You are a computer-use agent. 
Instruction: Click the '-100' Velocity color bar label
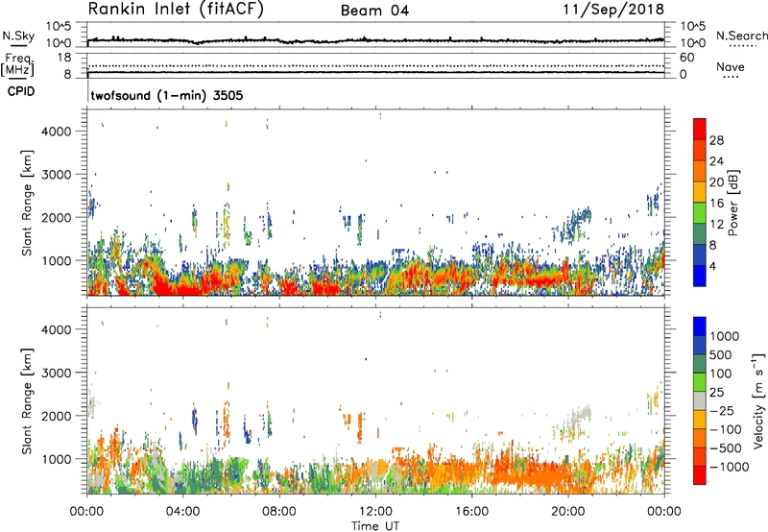[x=725, y=429]
